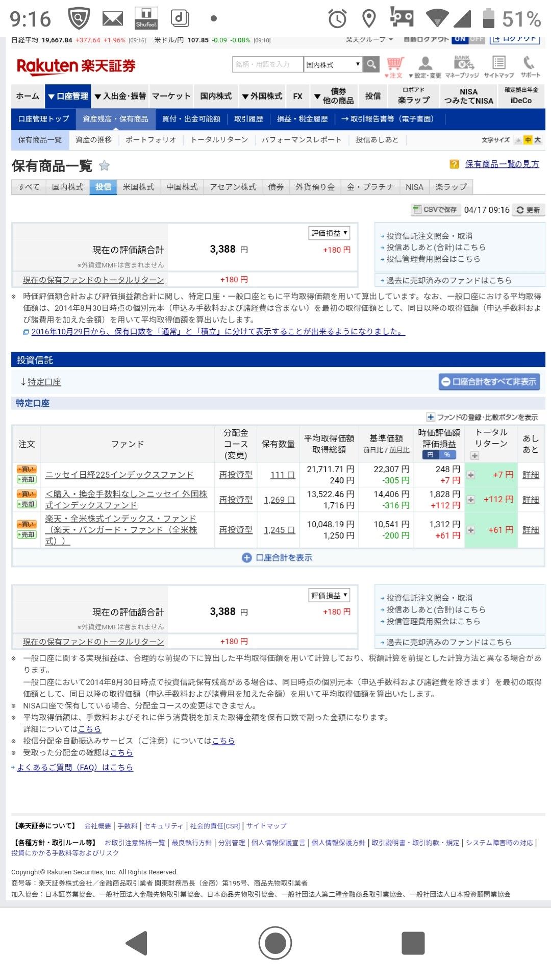Click the 設定・変更 person icon
Viewport: 551px width, 980px height.
tap(425, 67)
